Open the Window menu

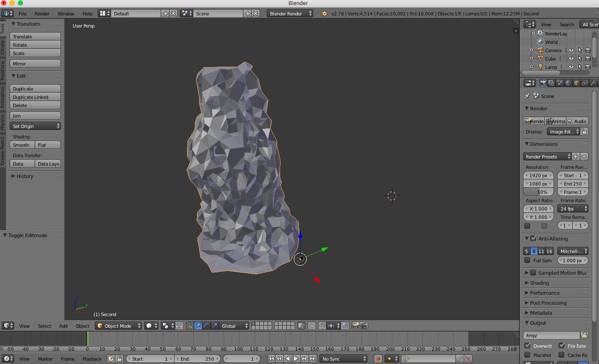66,13
